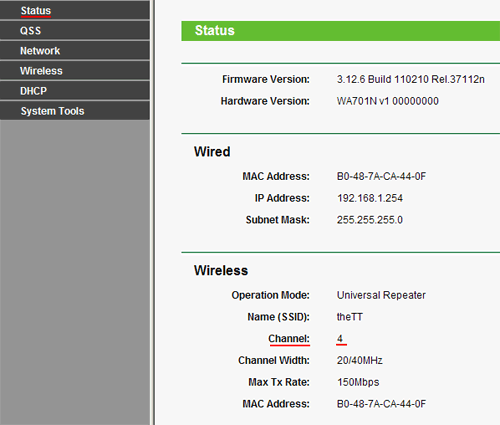The width and height of the screenshot is (500, 425).
Task: Click the SSID value theTT
Action: [x=349, y=317]
